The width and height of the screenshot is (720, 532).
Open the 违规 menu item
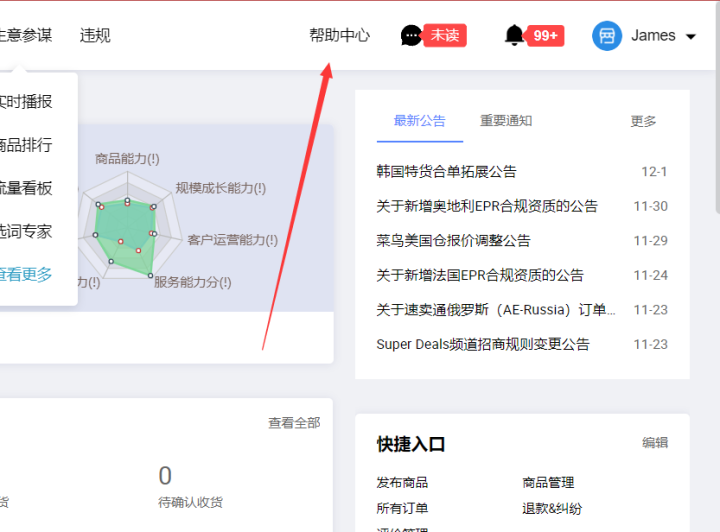tap(95, 35)
